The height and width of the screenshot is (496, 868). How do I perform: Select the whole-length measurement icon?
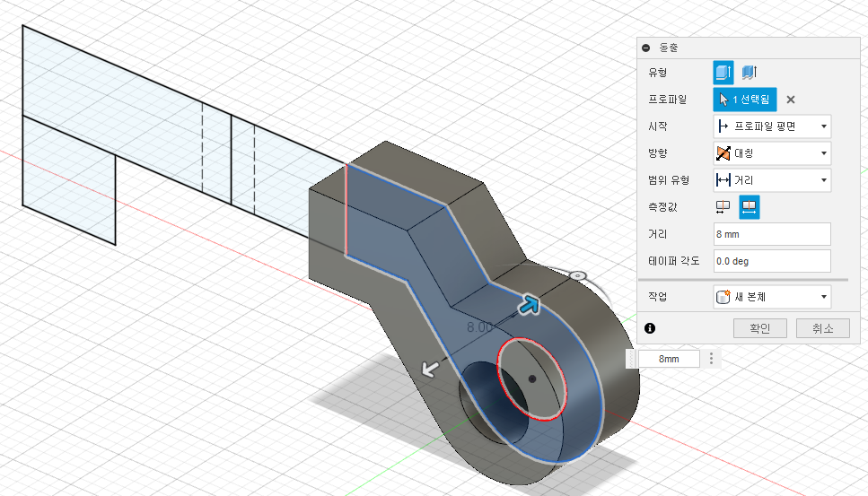(749, 207)
